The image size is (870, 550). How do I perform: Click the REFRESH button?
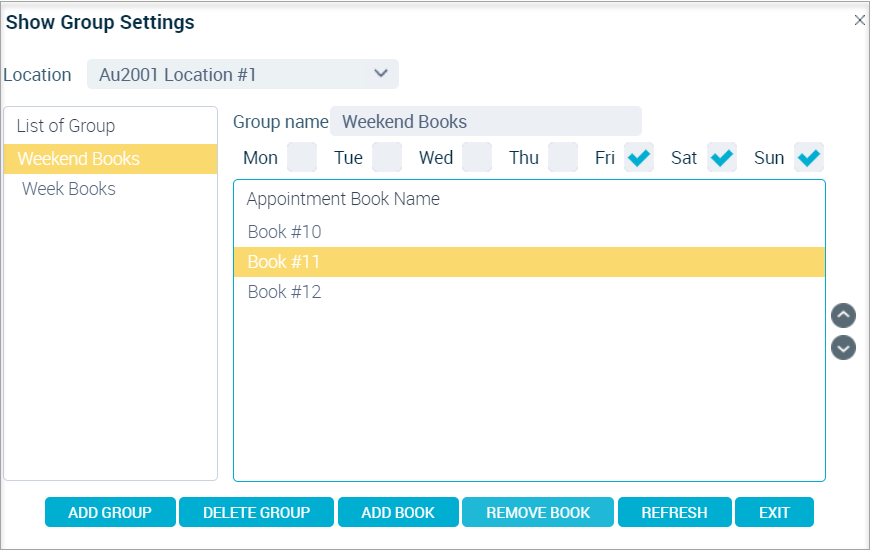(674, 512)
